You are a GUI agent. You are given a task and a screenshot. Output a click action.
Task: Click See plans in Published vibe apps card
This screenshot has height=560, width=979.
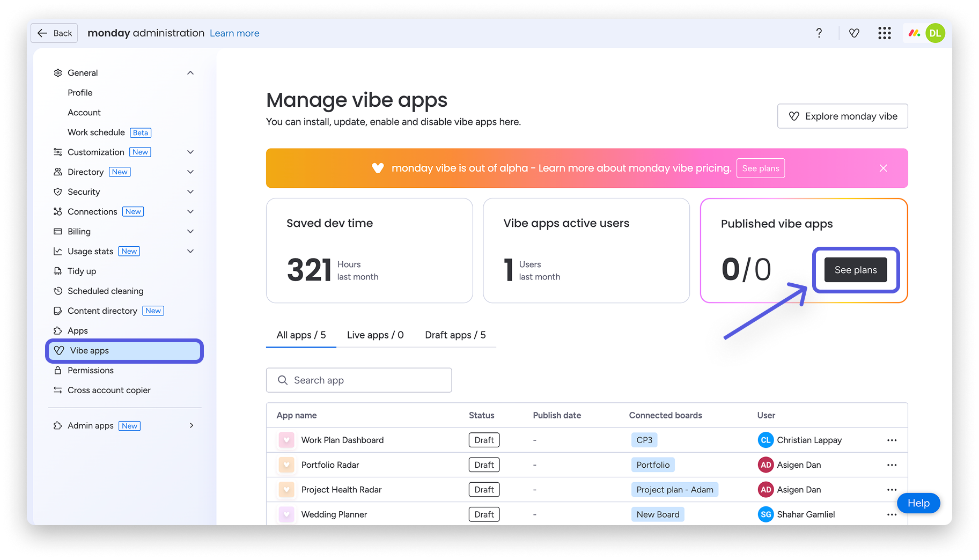click(855, 270)
